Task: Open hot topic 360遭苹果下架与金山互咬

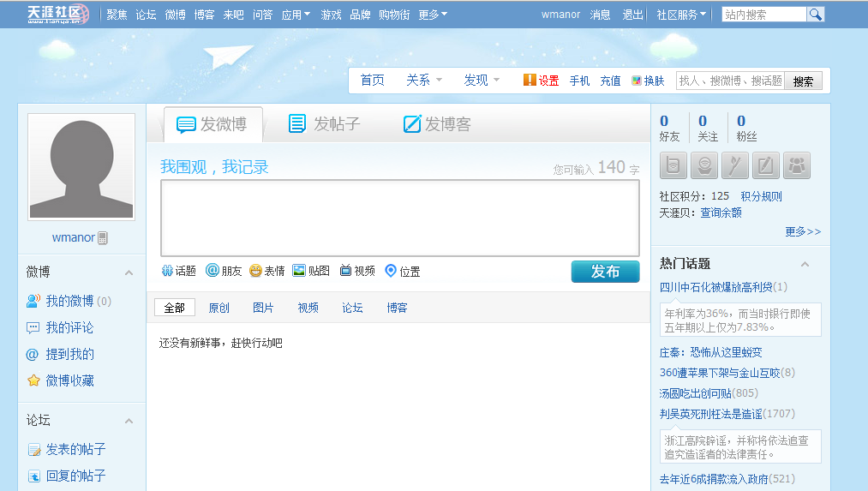Action: pos(720,373)
